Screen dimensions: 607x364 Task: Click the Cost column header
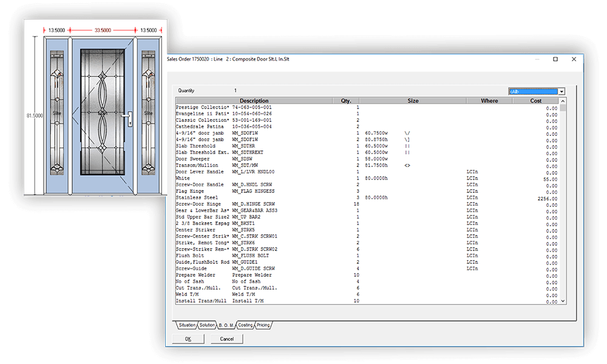(537, 101)
